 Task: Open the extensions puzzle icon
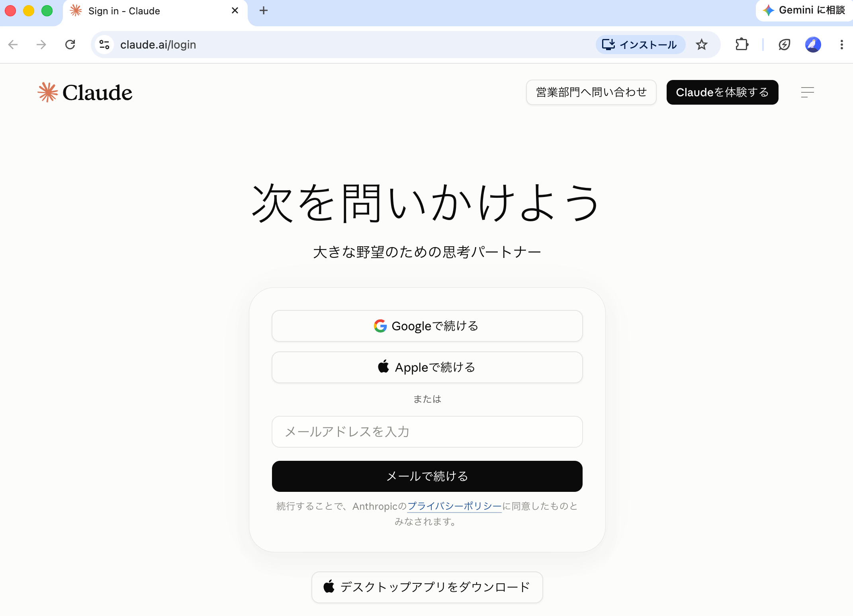point(741,45)
